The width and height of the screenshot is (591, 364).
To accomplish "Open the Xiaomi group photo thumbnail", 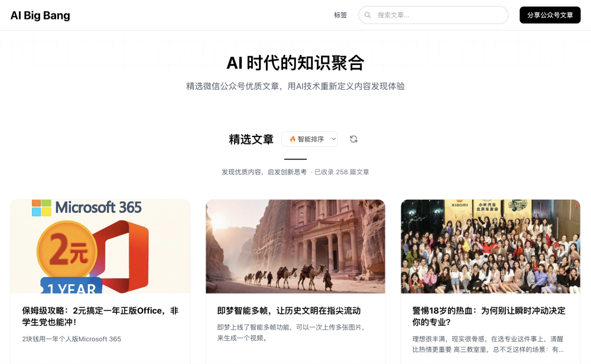I will (491, 246).
